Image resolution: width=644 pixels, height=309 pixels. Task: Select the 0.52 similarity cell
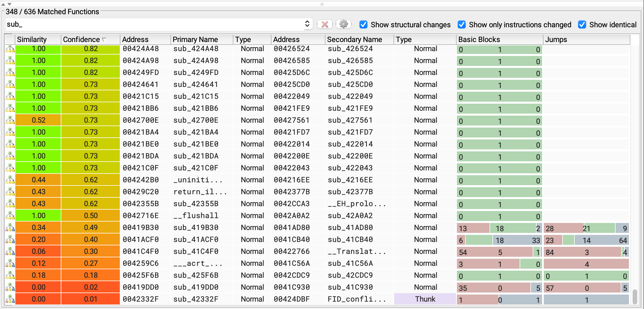click(38, 120)
